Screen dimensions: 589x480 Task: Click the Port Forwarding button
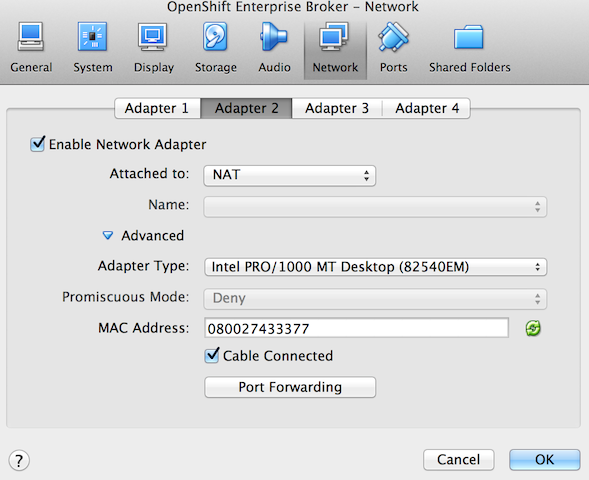click(x=290, y=387)
